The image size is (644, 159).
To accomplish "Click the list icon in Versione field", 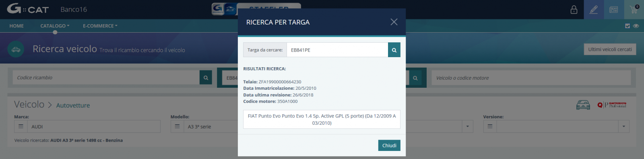I will tap(490, 126).
